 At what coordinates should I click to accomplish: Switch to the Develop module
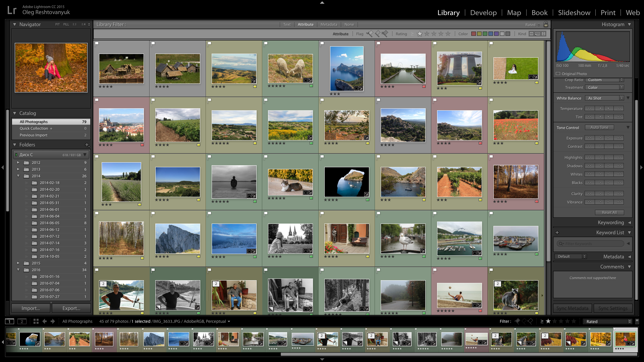483,13
